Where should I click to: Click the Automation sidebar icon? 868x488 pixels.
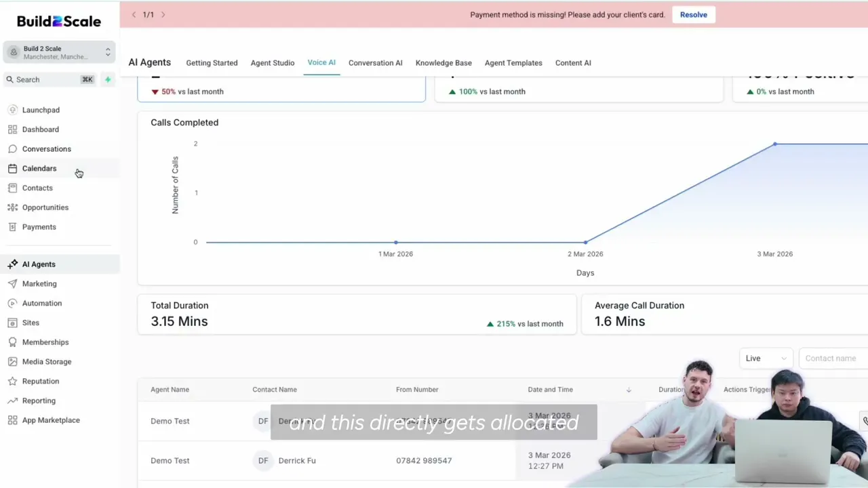point(12,304)
